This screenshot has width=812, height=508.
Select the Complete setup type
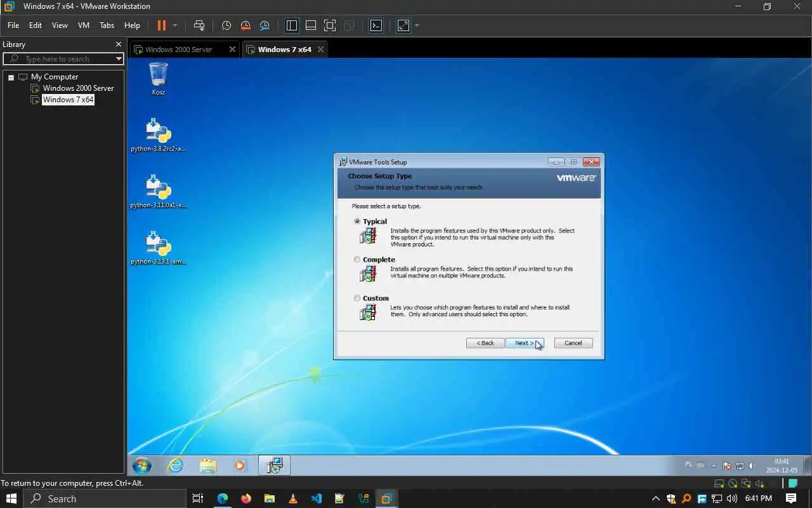pyautogui.click(x=357, y=260)
